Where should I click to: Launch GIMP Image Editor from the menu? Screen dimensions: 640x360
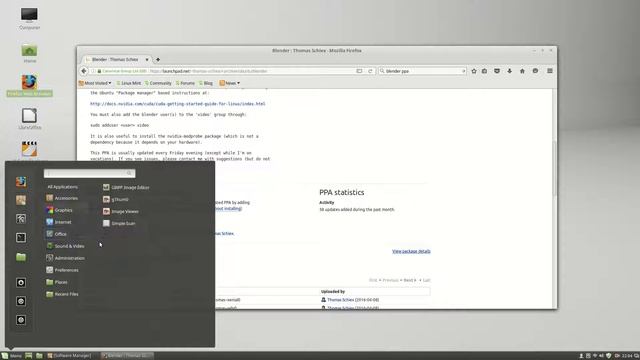coord(126,187)
